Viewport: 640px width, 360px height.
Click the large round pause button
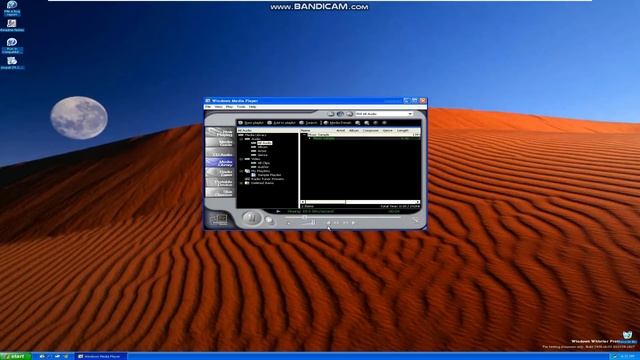252,218
